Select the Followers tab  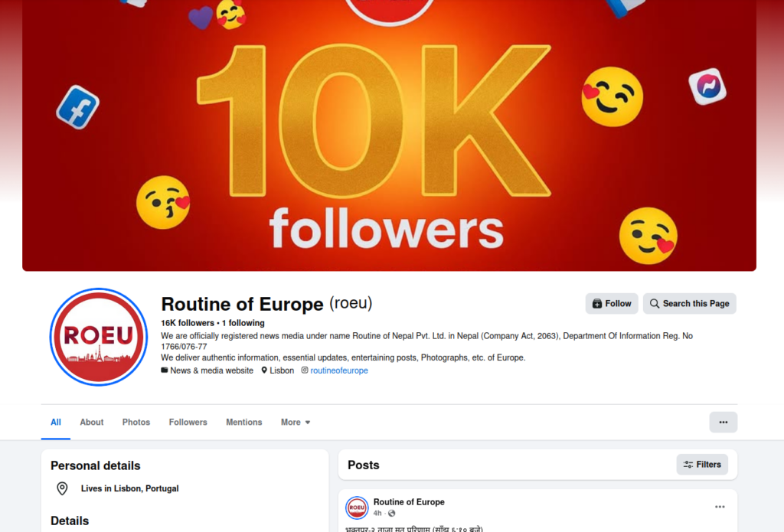[188, 422]
